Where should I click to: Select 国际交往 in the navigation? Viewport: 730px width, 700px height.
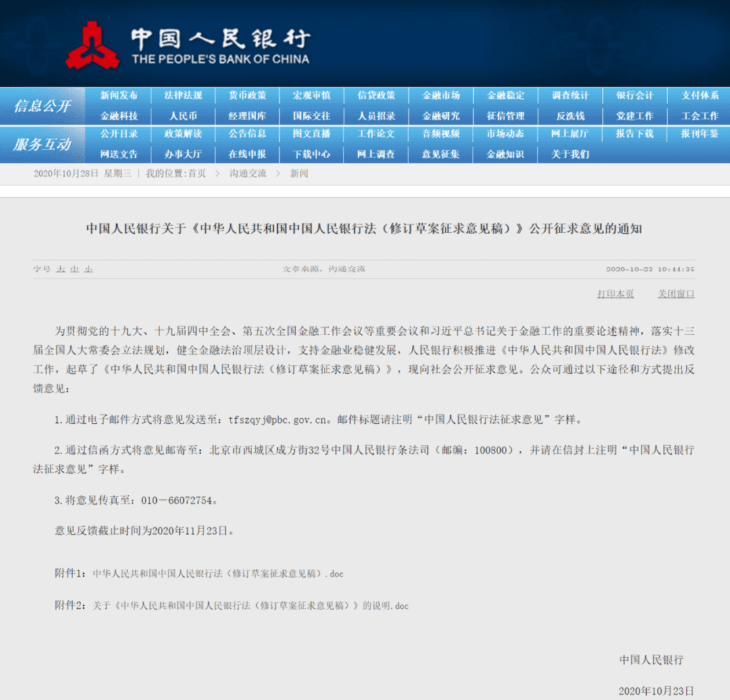pos(312,116)
